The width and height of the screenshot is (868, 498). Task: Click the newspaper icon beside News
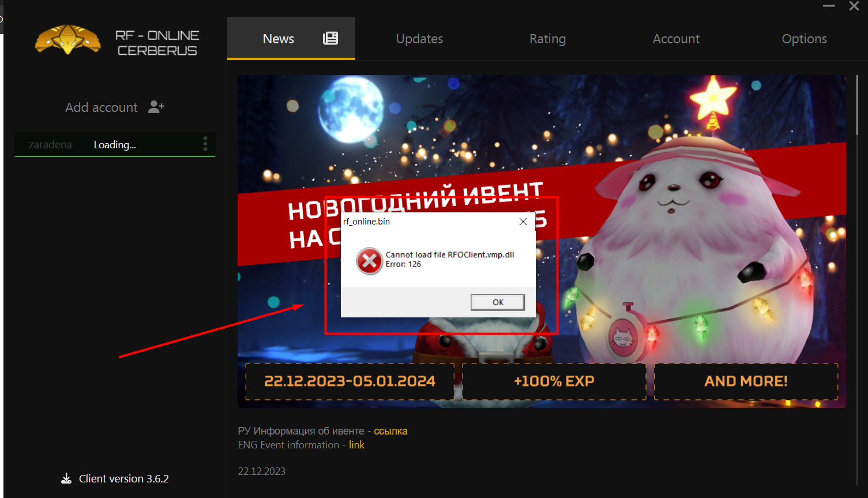(330, 39)
